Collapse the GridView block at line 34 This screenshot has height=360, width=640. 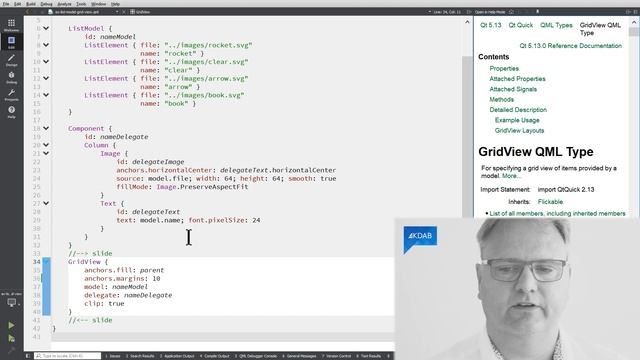46,262
